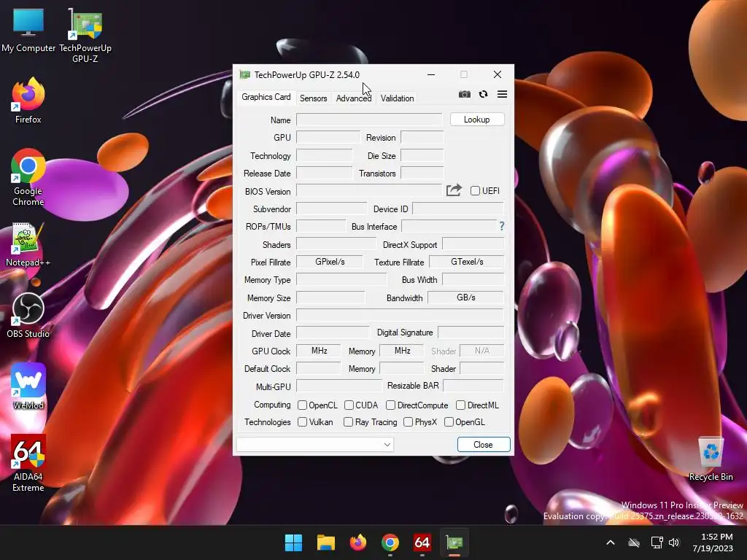Screen dimensions: 747x560
Task: Click the BIOS Version field
Action: pyautogui.click(x=369, y=191)
